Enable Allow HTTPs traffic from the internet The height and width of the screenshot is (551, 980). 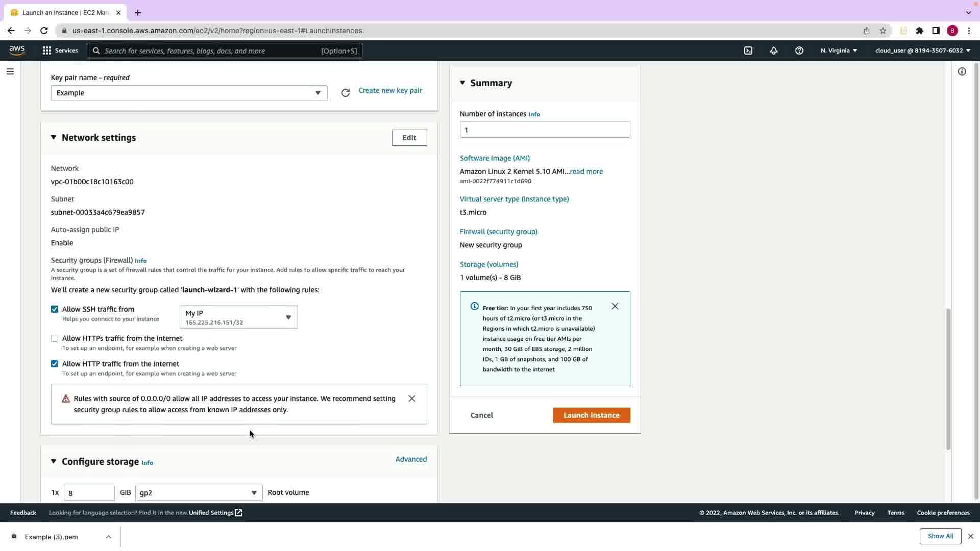click(55, 338)
